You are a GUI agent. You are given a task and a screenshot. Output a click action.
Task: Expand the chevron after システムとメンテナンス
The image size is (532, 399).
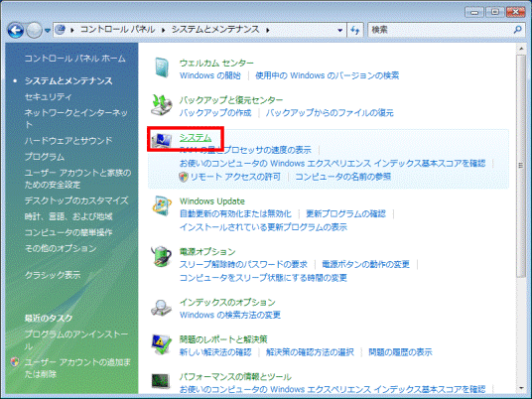(268, 30)
